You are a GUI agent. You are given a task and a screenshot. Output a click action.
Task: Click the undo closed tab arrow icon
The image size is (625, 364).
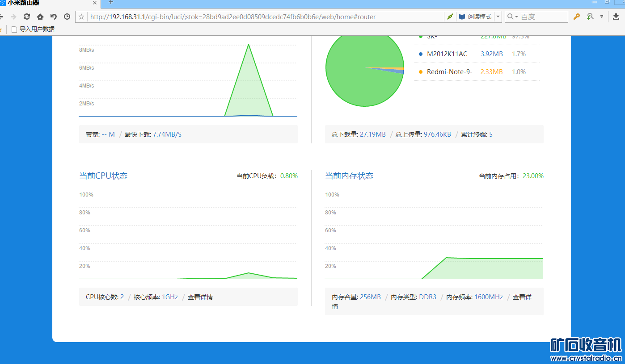coord(54,17)
